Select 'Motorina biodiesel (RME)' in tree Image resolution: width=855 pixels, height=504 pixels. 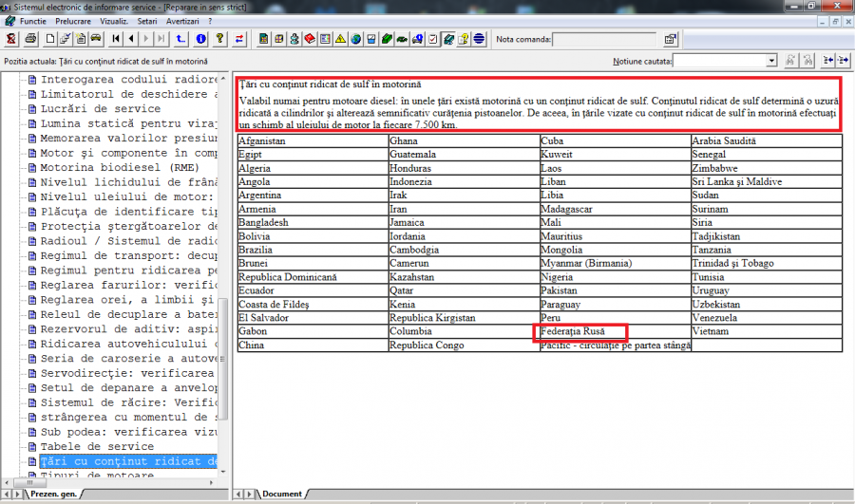pos(119,167)
